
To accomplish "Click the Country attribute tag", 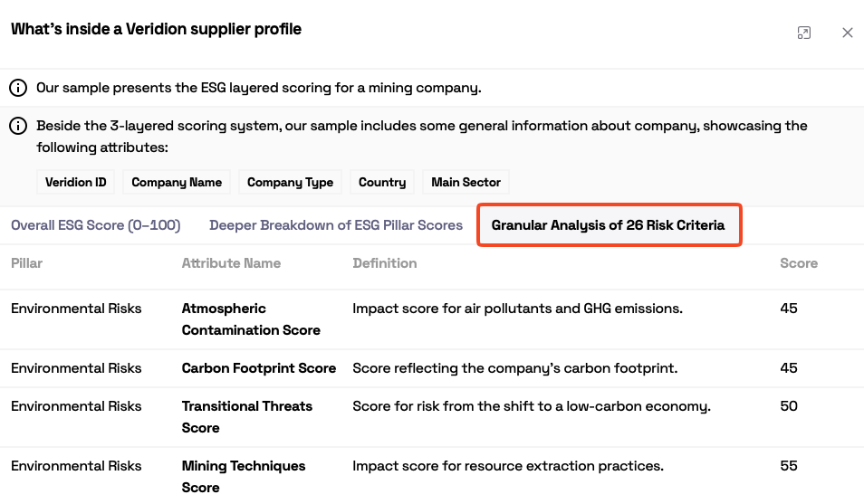I will (x=382, y=182).
